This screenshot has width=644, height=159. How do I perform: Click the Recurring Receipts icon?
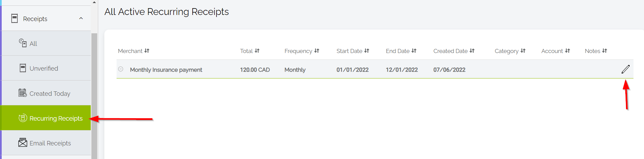pyautogui.click(x=23, y=118)
